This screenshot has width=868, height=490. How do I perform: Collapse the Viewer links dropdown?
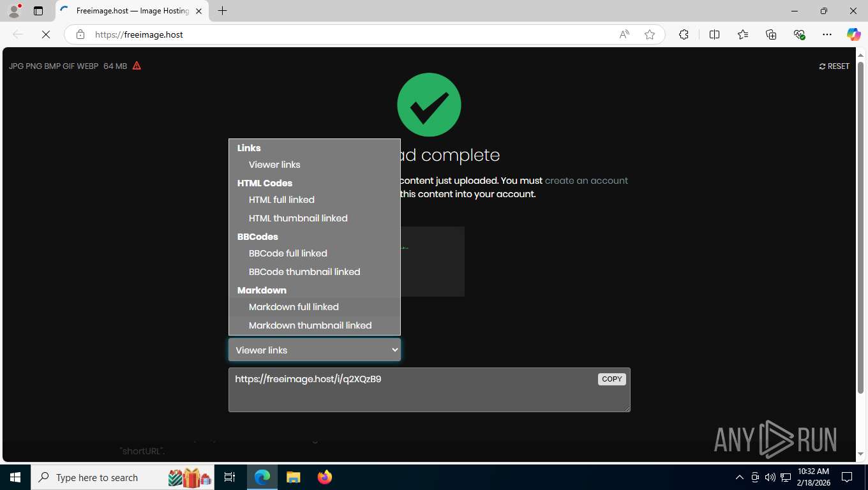[x=315, y=350]
